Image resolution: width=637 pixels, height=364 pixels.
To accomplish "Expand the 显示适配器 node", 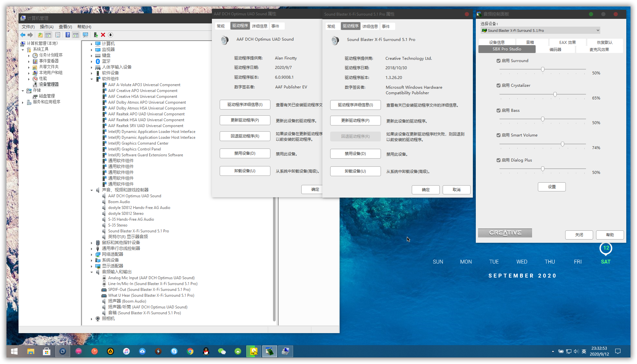I will tap(92, 266).
